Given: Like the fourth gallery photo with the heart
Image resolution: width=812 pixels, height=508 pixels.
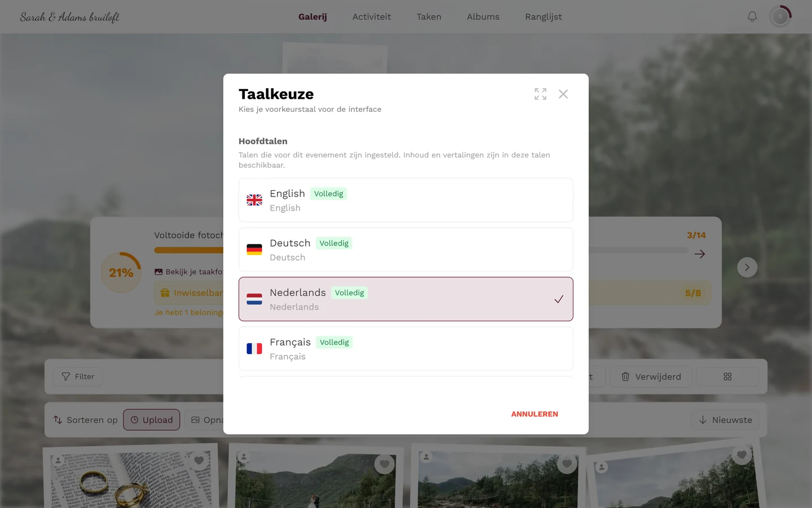Looking at the screenshot, I should pyautogui.click(x=742, y=455).
